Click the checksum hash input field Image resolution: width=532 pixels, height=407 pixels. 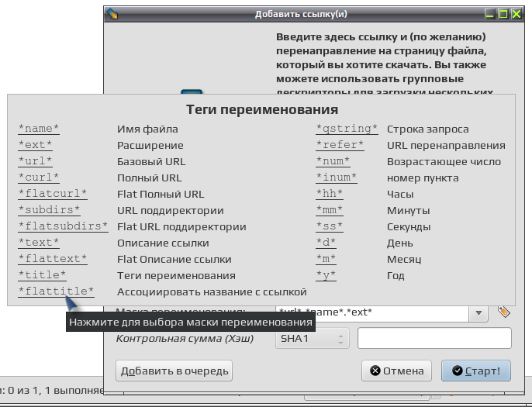(x=434, y=338)
